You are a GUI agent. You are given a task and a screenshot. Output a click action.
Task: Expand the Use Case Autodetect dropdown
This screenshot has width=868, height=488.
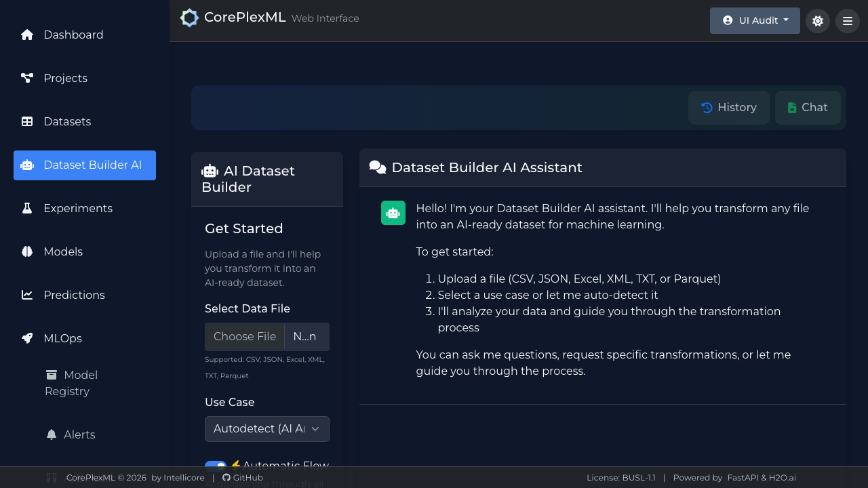pos(267,429)
